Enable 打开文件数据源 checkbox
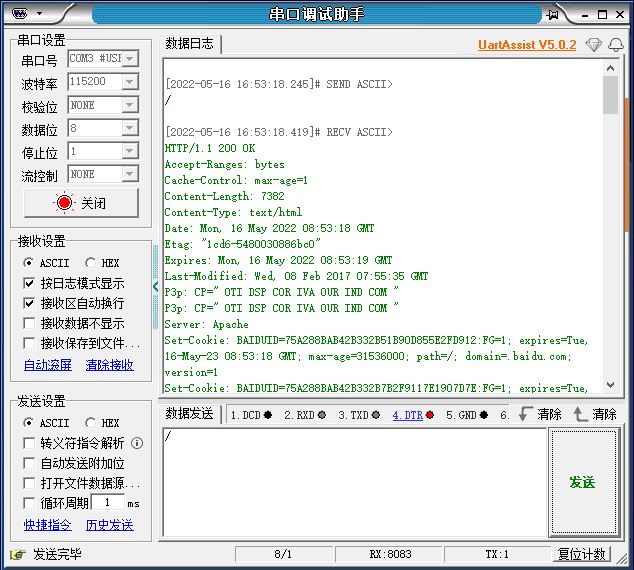 [29, 483]
